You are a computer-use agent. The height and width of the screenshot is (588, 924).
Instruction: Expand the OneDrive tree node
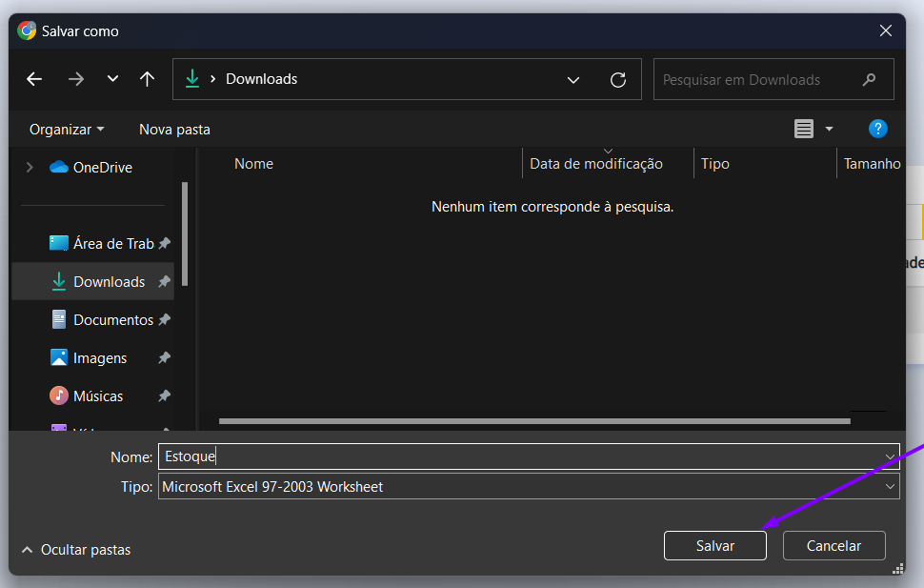[30, 167]
